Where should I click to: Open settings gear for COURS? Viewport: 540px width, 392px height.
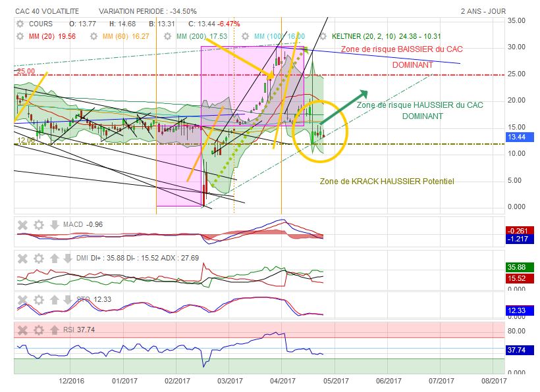[20, 24]
